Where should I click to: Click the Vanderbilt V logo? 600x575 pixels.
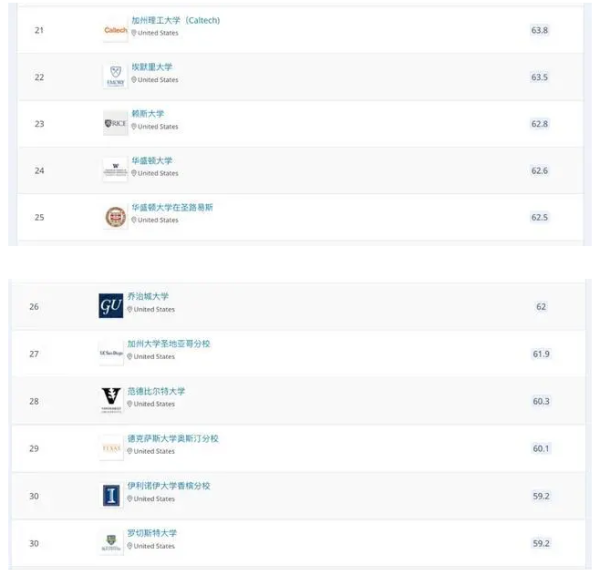pyautogui.click(x=111, y=400)
